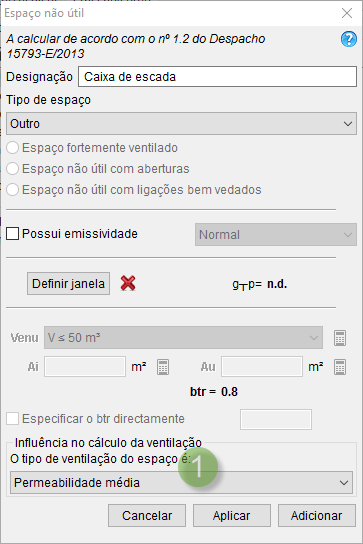Open the Normal emissivity dropdown
This screenshot has width=363, height=544.
click(x=276, y=235)
